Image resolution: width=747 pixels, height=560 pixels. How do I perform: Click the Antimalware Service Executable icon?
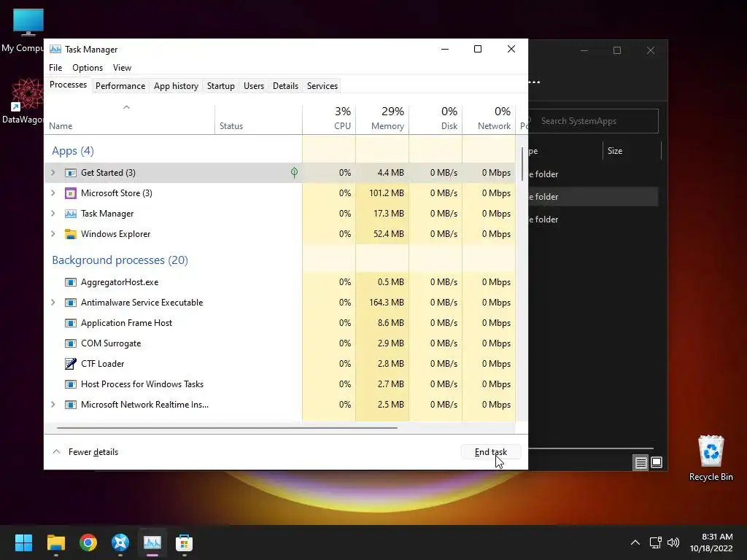pos(71,303)
